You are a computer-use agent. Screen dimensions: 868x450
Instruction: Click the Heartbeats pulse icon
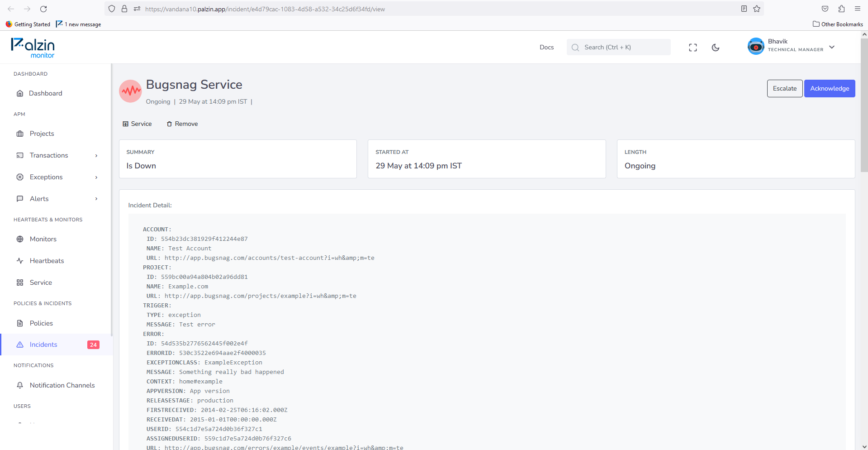(20, 261)
